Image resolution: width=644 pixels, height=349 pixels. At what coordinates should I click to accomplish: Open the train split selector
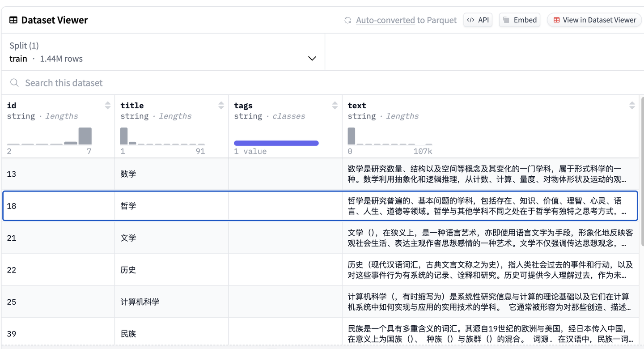pyautogui.click(x=163, y=52)
